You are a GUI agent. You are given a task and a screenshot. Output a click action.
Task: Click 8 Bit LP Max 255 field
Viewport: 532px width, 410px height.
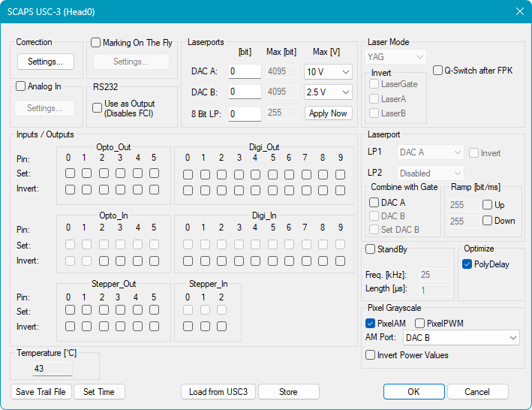pos(282,113)
